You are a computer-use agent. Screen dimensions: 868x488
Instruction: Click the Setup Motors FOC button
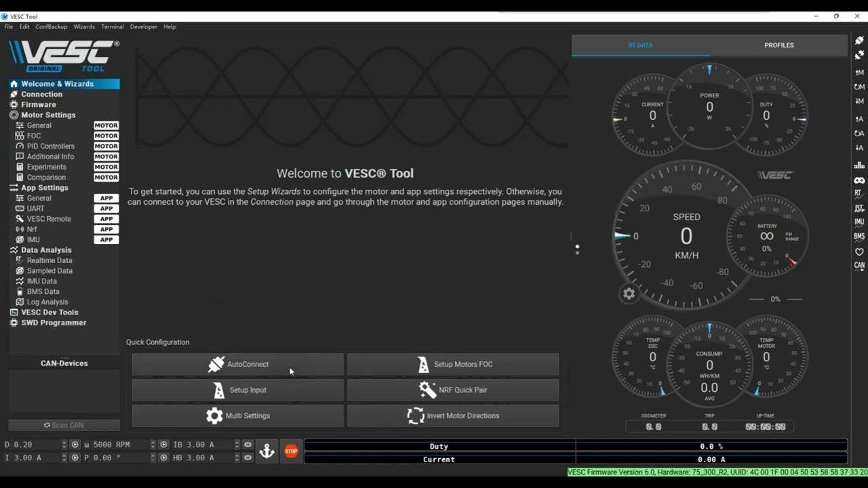pyautogui.click(x=453, y=364)
